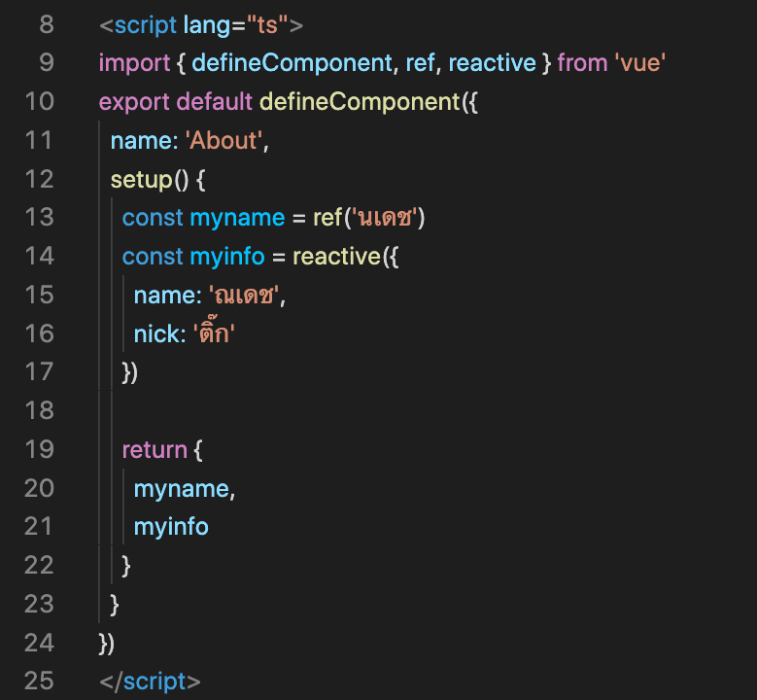
Task: Click the const keyword on line 13
Action: point(153,218)
